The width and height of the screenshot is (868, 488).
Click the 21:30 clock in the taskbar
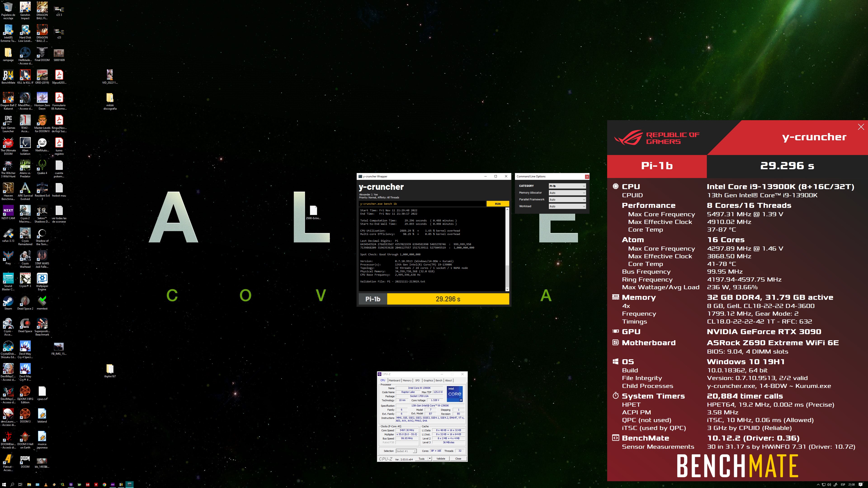(x=851, y=485)
